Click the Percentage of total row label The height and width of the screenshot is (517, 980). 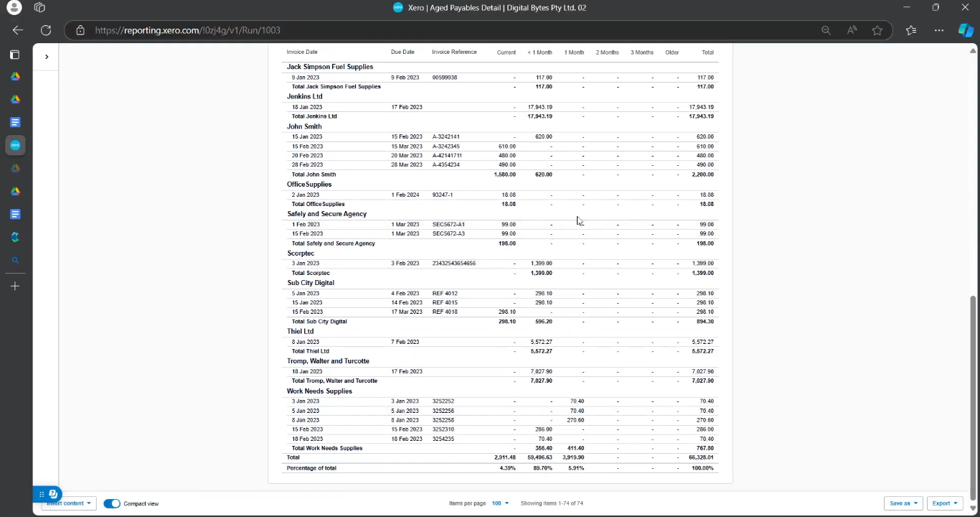(311, 468)
